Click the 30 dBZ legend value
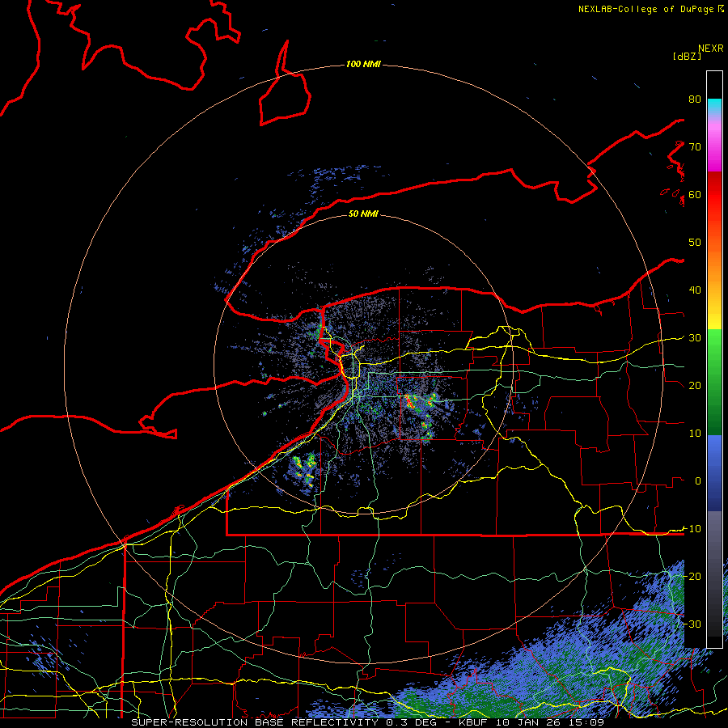 tap(695, 338)
